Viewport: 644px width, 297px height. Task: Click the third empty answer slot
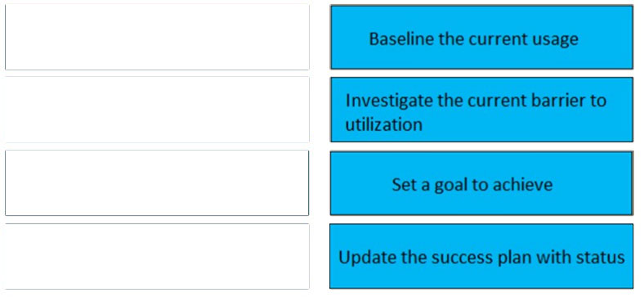click(157, 183)
